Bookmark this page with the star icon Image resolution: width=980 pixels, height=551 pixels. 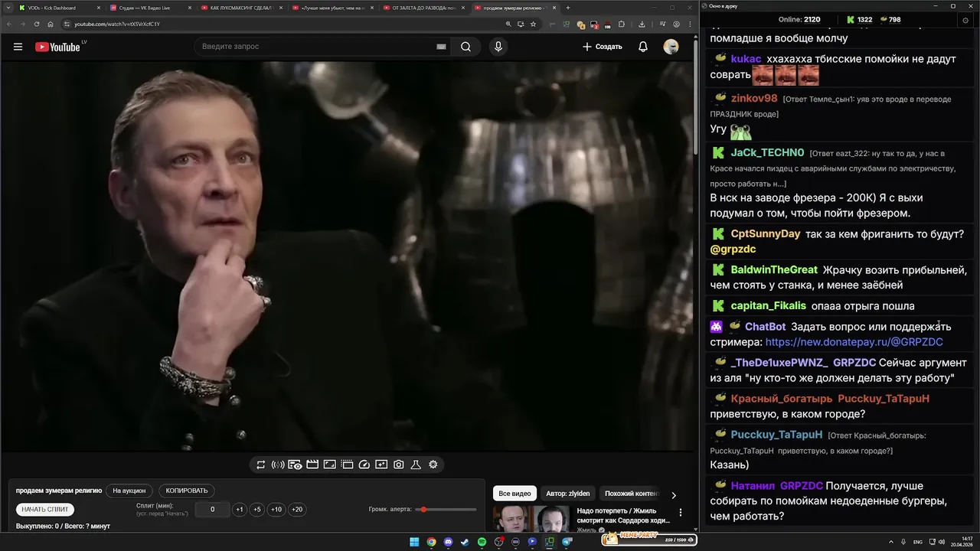[x=534, y=24]
